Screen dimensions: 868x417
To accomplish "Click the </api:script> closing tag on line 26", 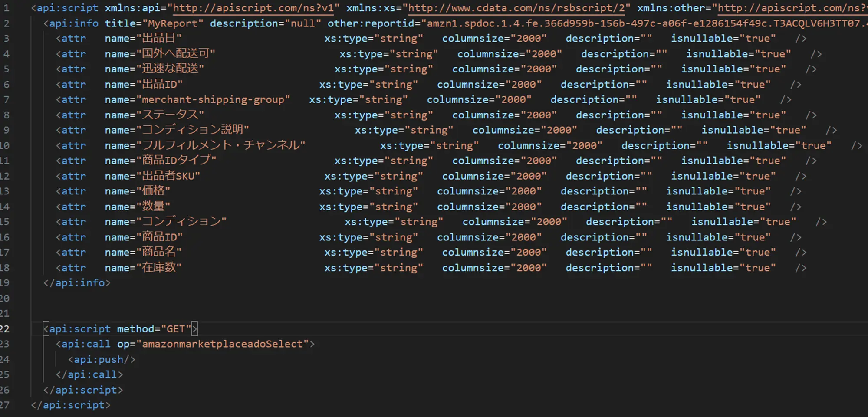I will click(x=83, y=390).
